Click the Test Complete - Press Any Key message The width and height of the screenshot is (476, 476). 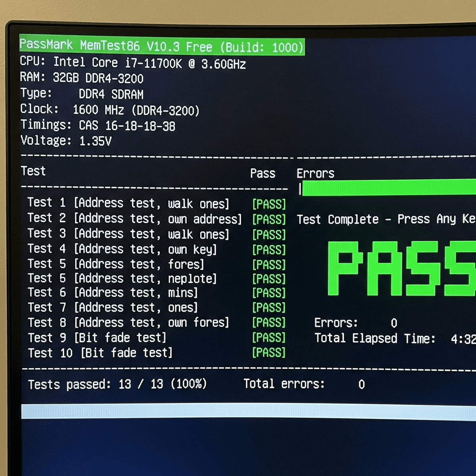[386, 219]
